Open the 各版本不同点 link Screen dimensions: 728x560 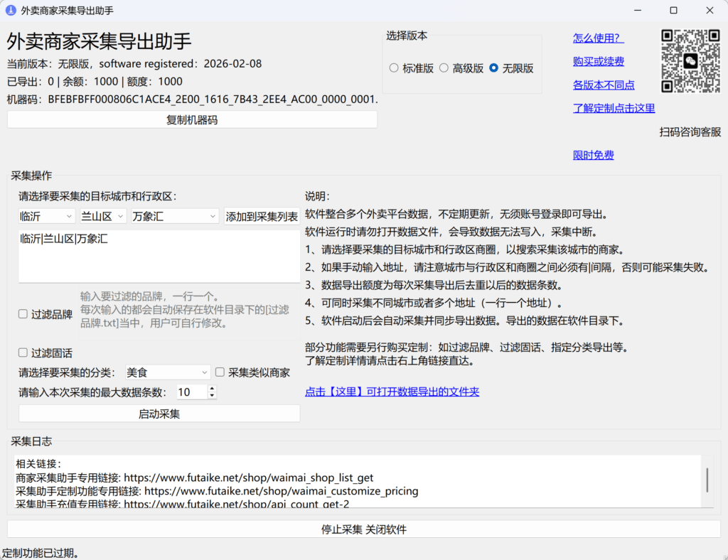point(603,85)
